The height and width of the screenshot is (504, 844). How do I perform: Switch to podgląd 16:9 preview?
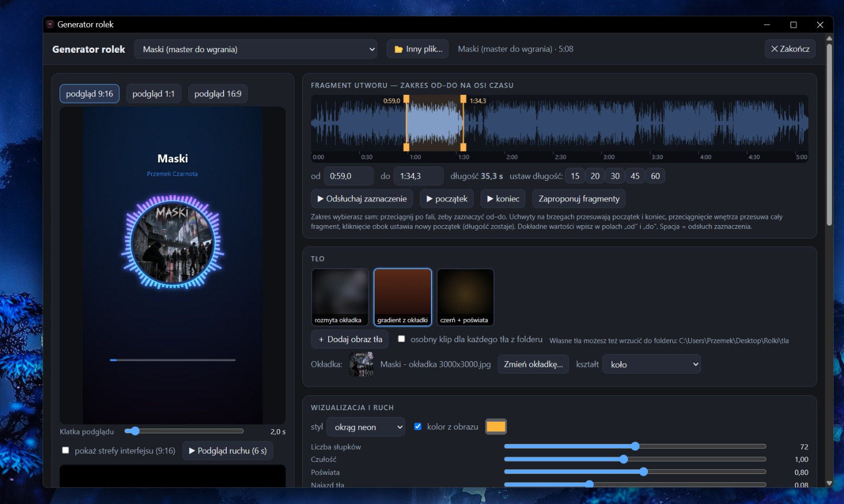pyautogui.click(x=218, y=94)
